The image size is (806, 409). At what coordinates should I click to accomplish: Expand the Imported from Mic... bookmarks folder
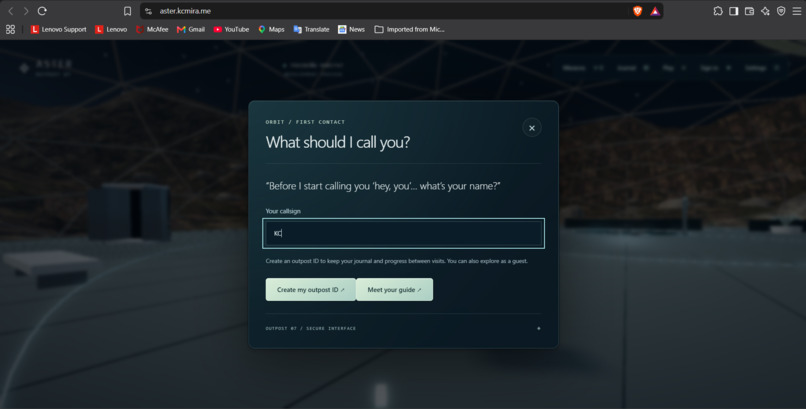click(x=409, y=29)
